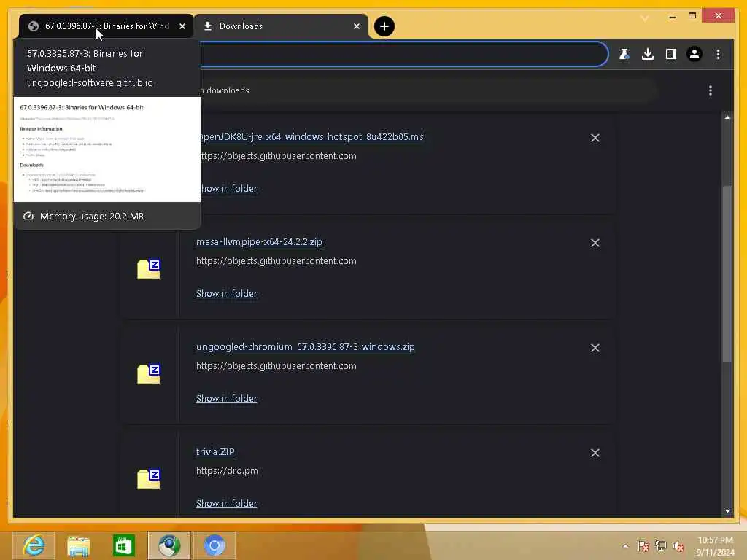Screen dimensions: 747x560
Task: Open the OpenJDK8U-jre msi file link
Action: pyautogui.click(x=312, y=136)
